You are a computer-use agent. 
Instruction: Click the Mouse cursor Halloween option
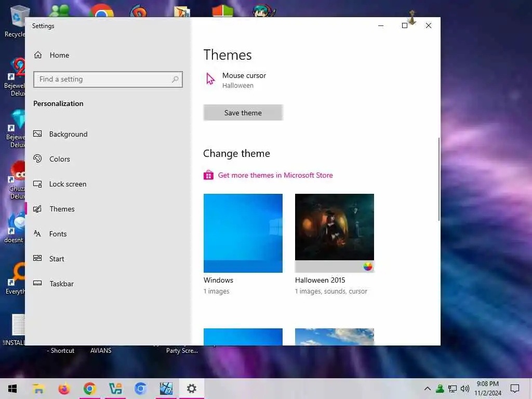pyautogui.click(x=244, y=80)
